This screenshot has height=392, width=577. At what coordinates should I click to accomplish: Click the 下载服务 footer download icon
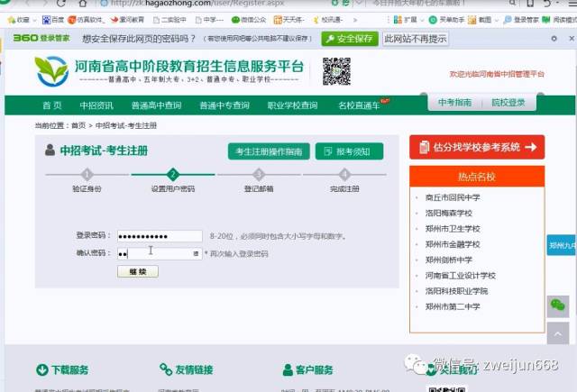pos(42,369)
